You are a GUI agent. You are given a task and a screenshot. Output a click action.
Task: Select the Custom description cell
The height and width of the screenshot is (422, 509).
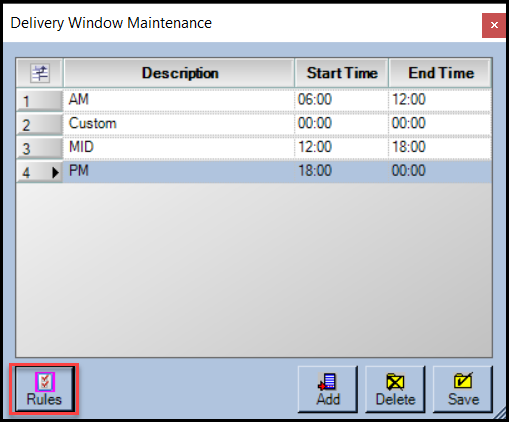(179, 124)
